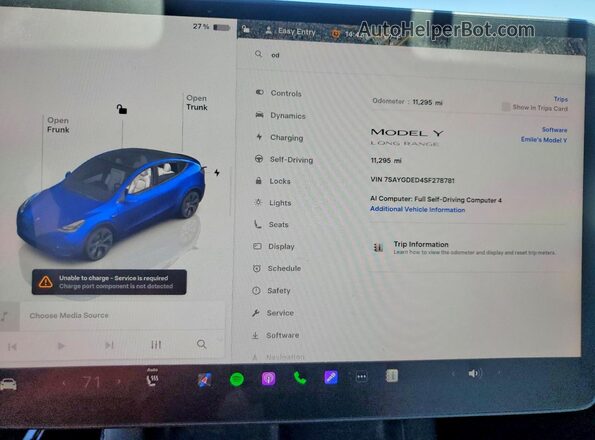This screenshot has height=440, width=595.
Task: Tap the Service wrench icon
Action: tap(256, 313)
